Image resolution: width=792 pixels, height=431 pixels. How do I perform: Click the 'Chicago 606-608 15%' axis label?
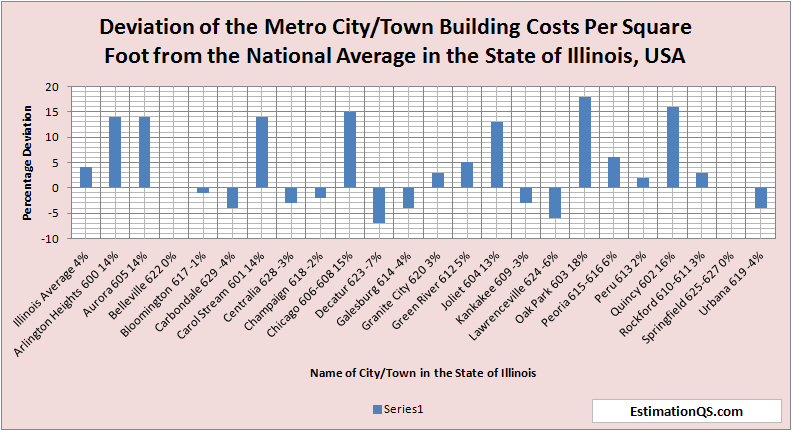[312, 294]
